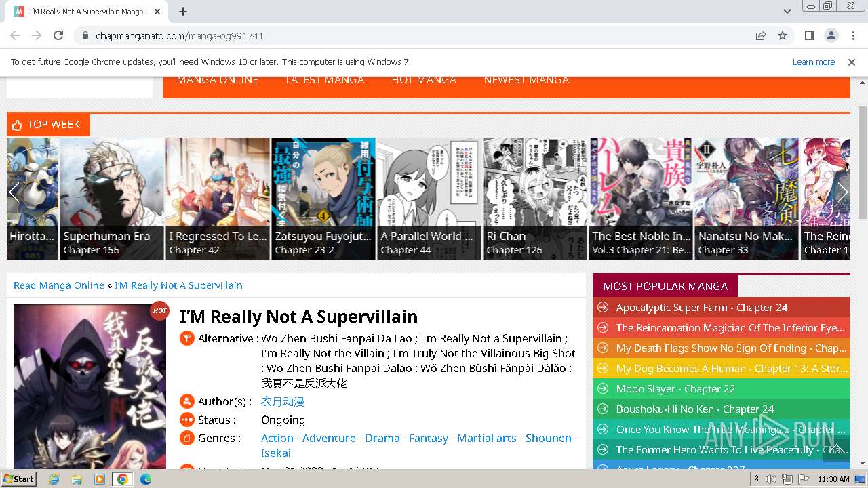Click the MOST POPULAR MANGA header
This screenshot has height=488, width=868.
[665, 286]
